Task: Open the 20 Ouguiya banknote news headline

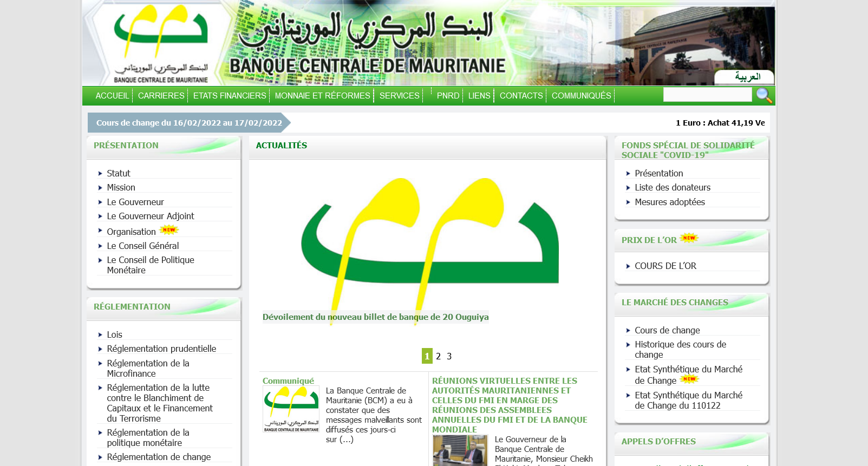Action: coord(375,317)
